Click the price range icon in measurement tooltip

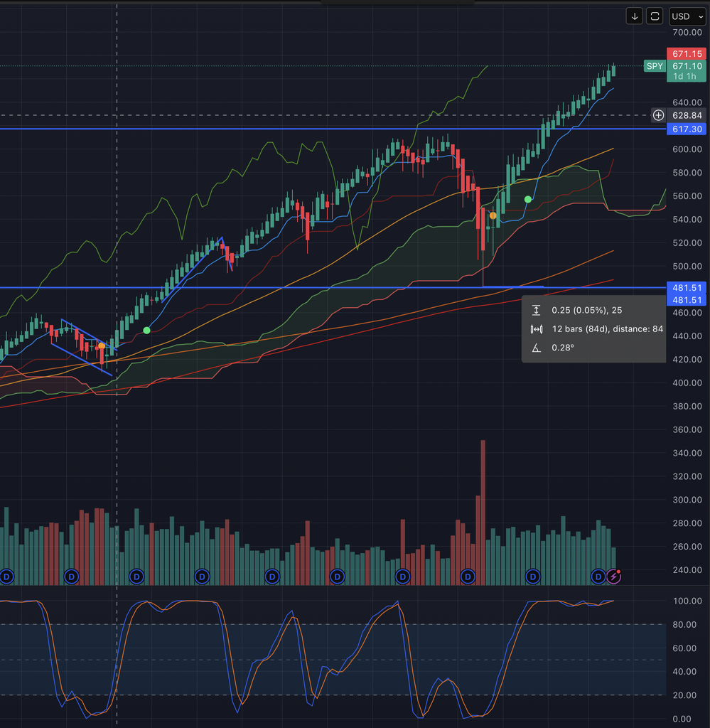pos(537,310)
